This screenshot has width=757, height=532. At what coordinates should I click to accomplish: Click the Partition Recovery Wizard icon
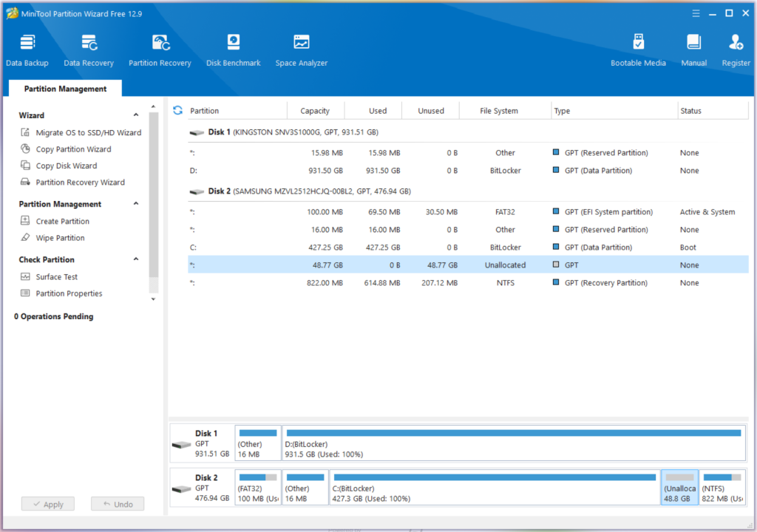click(x=25, y=182)
